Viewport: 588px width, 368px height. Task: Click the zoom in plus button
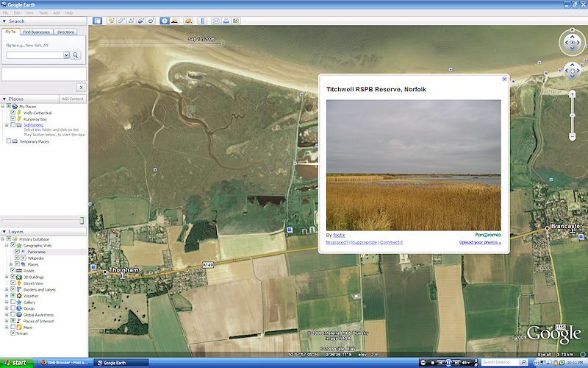click(573, 94)
